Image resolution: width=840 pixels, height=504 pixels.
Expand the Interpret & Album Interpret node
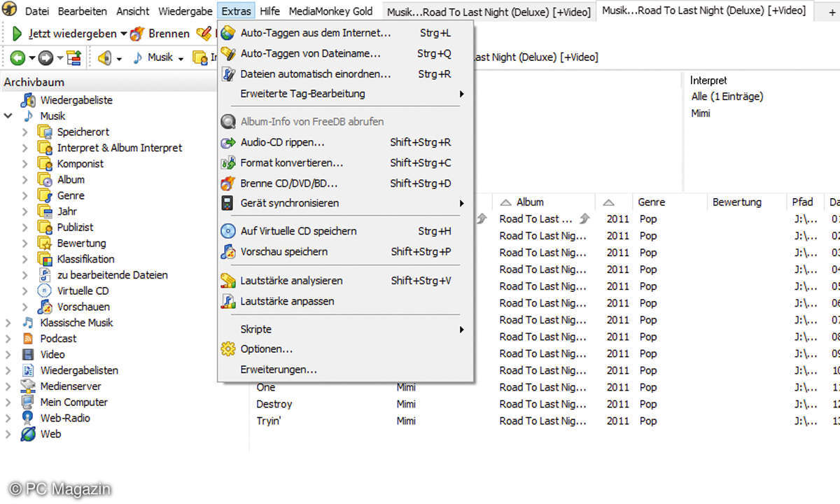25,148
